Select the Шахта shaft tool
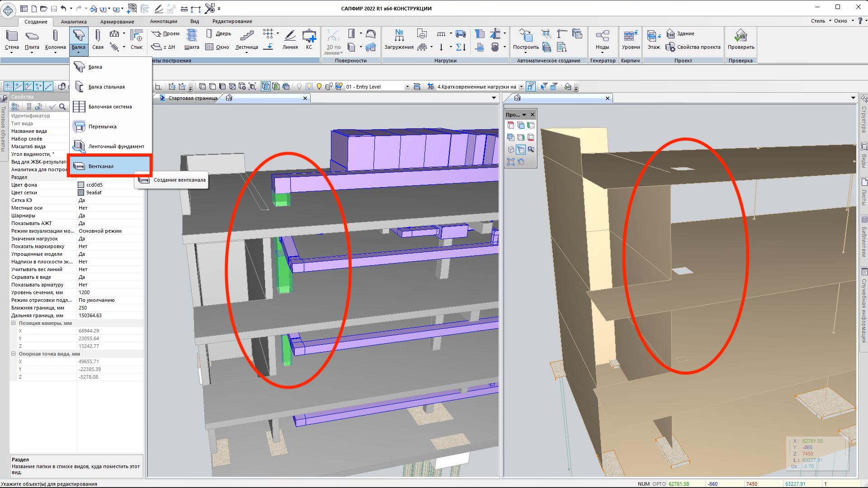The width and height of the screenshot is (868, 488). pyautogui.click(x=192, y=36)
